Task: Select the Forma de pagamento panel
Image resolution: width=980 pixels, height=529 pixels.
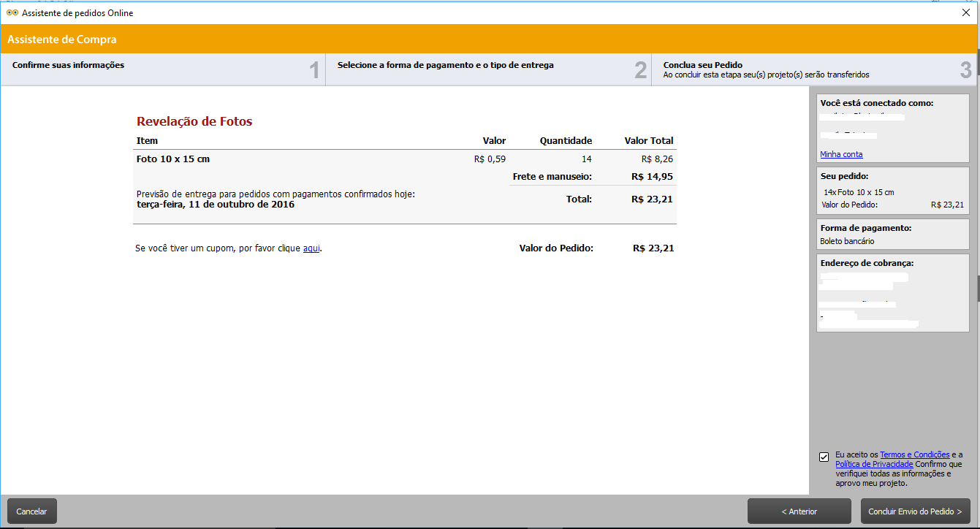Action: [892, 234]
